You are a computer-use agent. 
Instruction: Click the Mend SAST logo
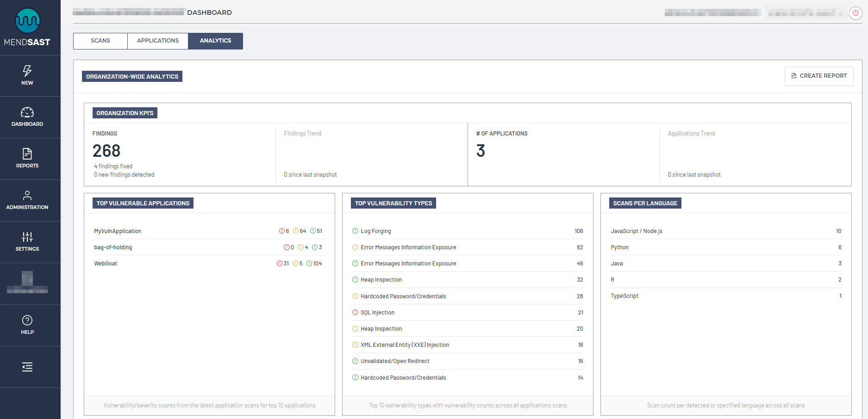coord(27,27)
